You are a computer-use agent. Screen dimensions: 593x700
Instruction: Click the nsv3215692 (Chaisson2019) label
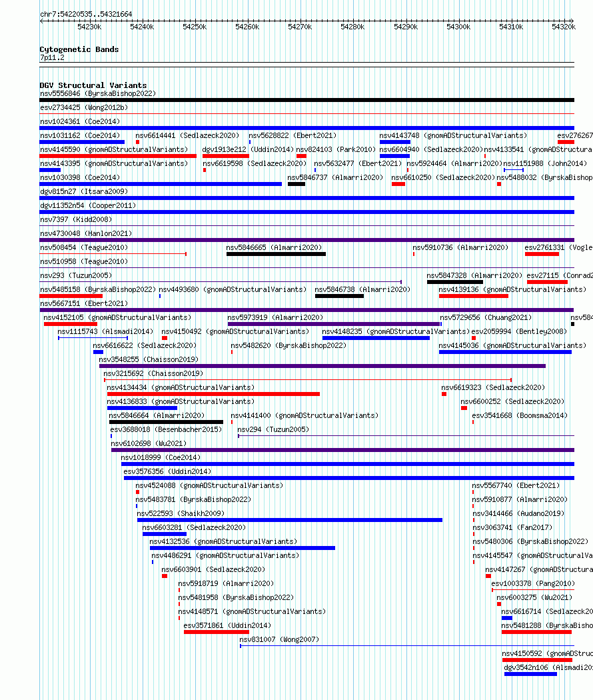click(153, 373)
